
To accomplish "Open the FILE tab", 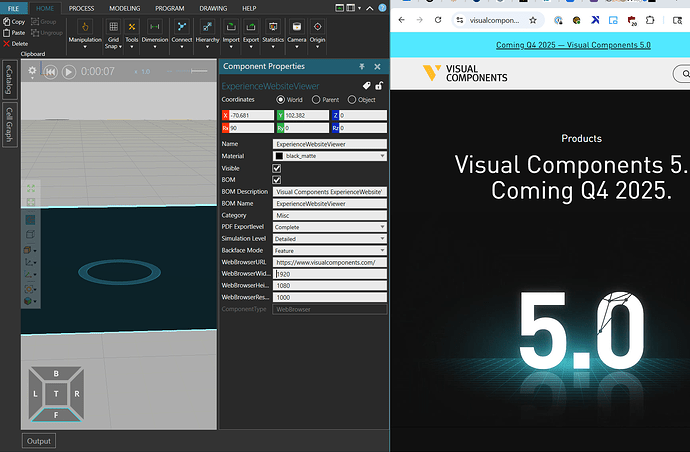I will pyautogui.click(x=14, y=8).
